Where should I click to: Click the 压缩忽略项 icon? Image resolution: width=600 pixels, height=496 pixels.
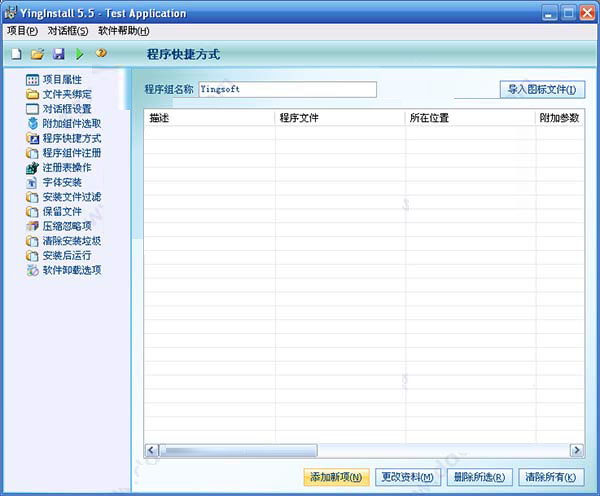point(33,226)
